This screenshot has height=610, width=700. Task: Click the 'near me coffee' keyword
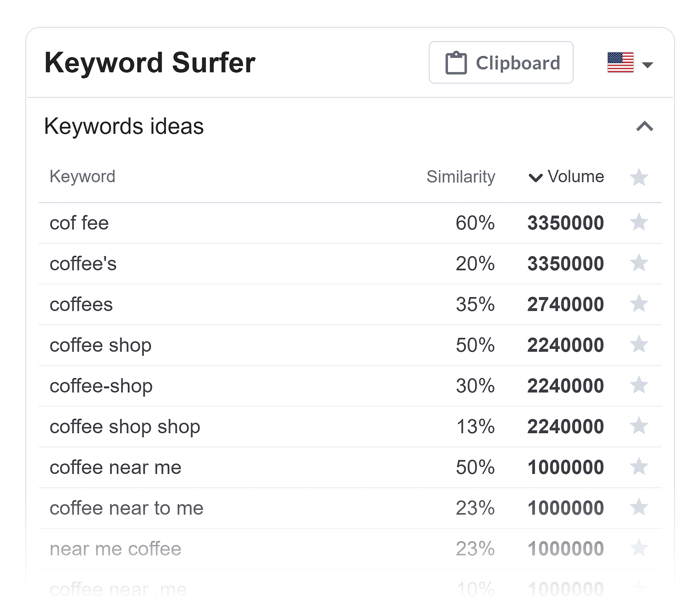[115, 549]
